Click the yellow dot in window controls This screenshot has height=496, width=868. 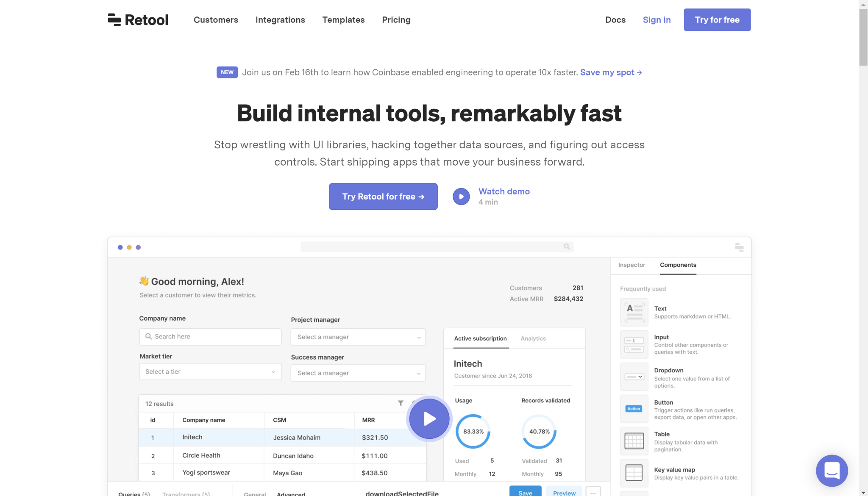(x=129, y=247)
